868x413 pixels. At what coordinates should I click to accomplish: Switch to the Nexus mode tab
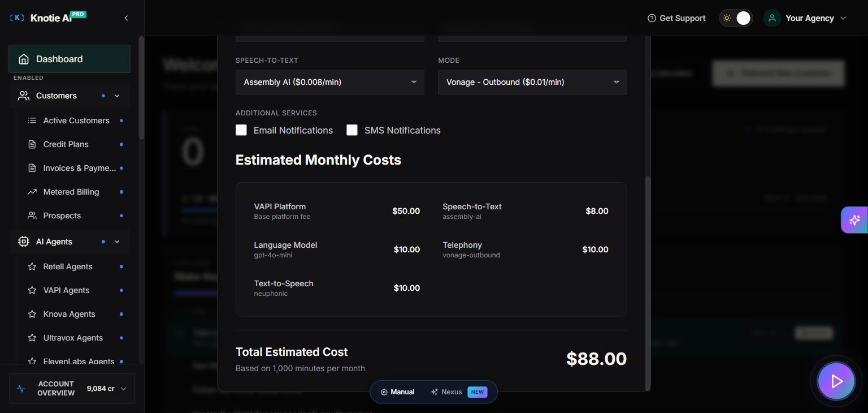pos(458,392)
